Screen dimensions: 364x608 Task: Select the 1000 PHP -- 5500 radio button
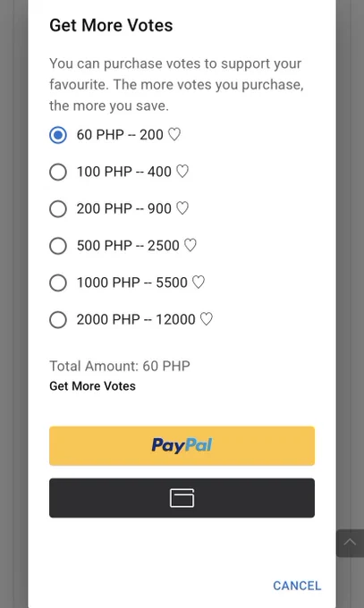pyautogui.click(x=58, y=283)
